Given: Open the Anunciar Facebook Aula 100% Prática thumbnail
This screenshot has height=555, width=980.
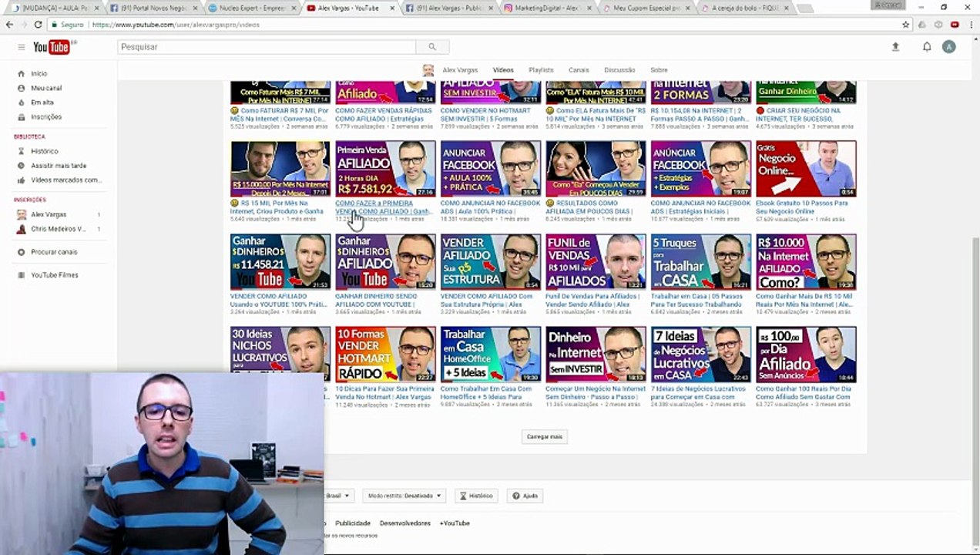Looking at the screenshot, I should point(490,169).
